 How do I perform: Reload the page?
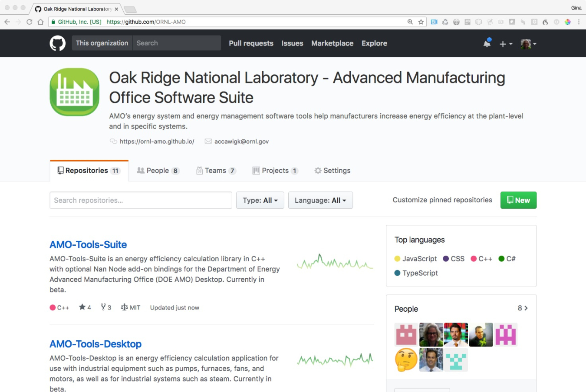tap(30, 22)
